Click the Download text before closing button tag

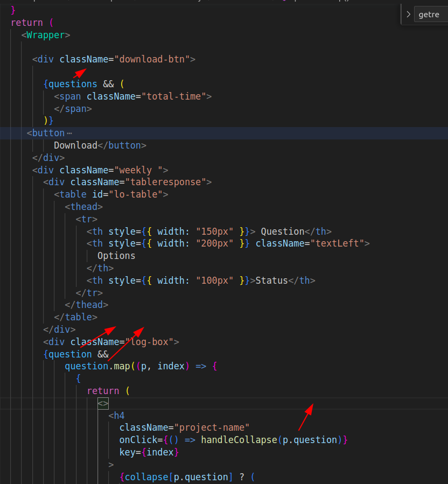click(x=75, y=145)
